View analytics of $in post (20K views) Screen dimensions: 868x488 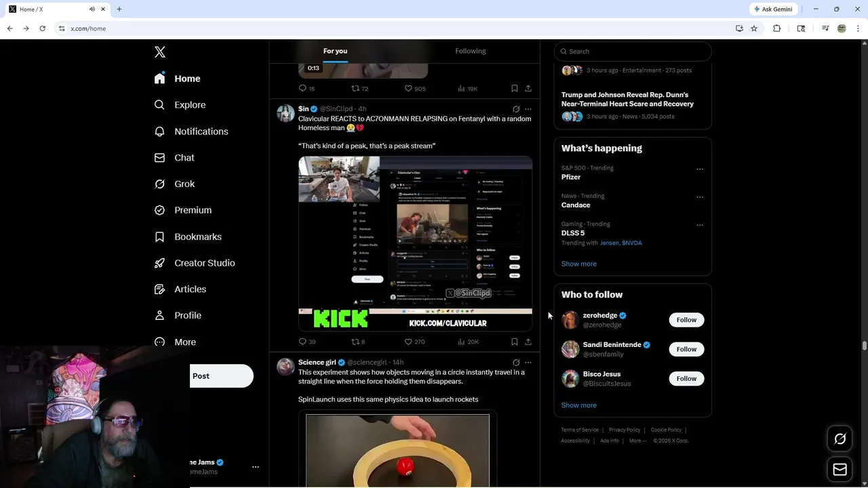468,342
